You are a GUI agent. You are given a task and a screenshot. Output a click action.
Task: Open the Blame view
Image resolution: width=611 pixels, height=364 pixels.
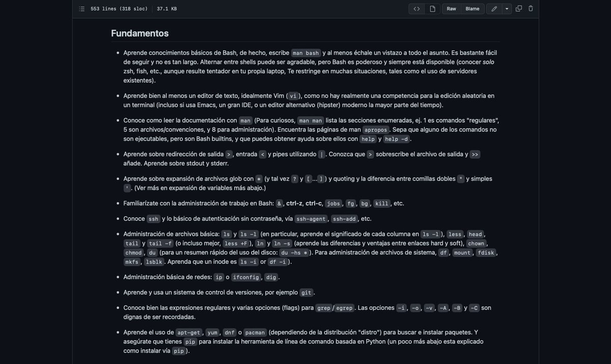point(472,9)
